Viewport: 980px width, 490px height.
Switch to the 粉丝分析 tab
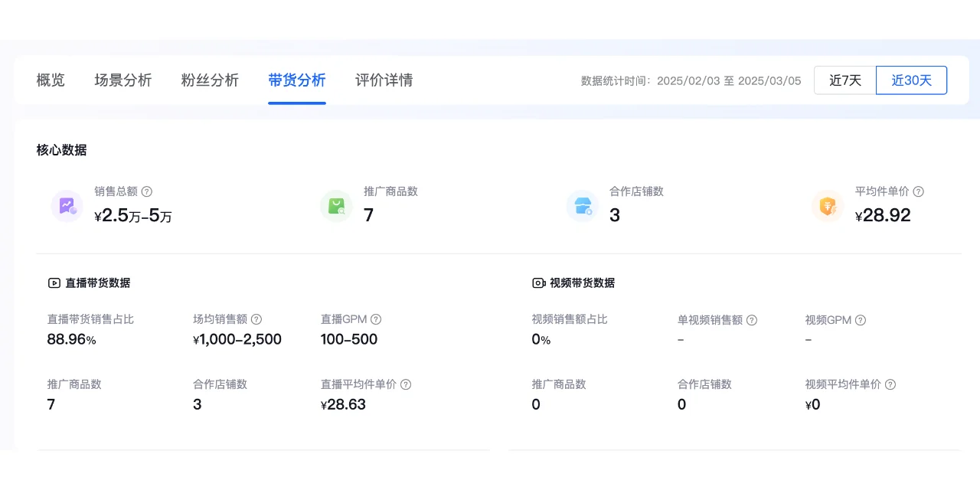click(210, 80)
